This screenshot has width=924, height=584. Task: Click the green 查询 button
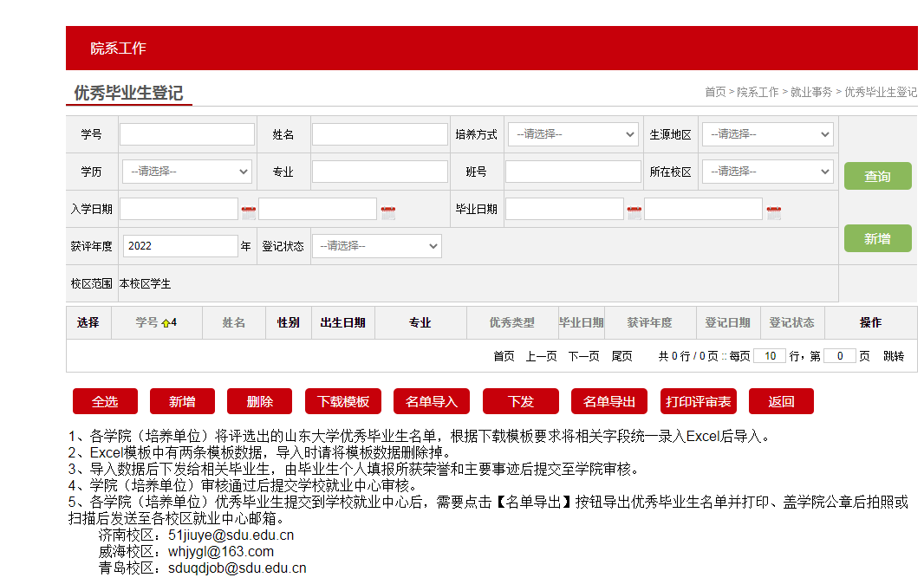(877, 176)
